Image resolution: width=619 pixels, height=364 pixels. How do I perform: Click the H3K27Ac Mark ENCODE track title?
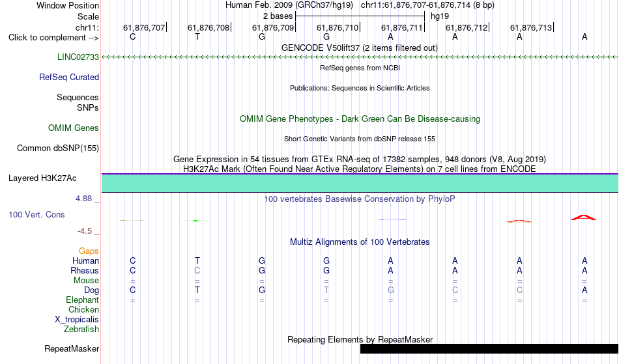coord(360,169)
